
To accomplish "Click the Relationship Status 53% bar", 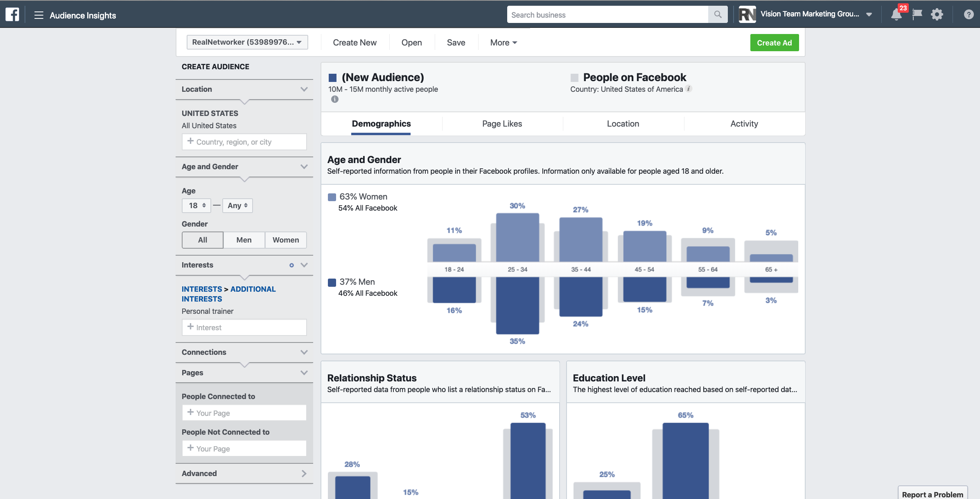I will 528,461.
